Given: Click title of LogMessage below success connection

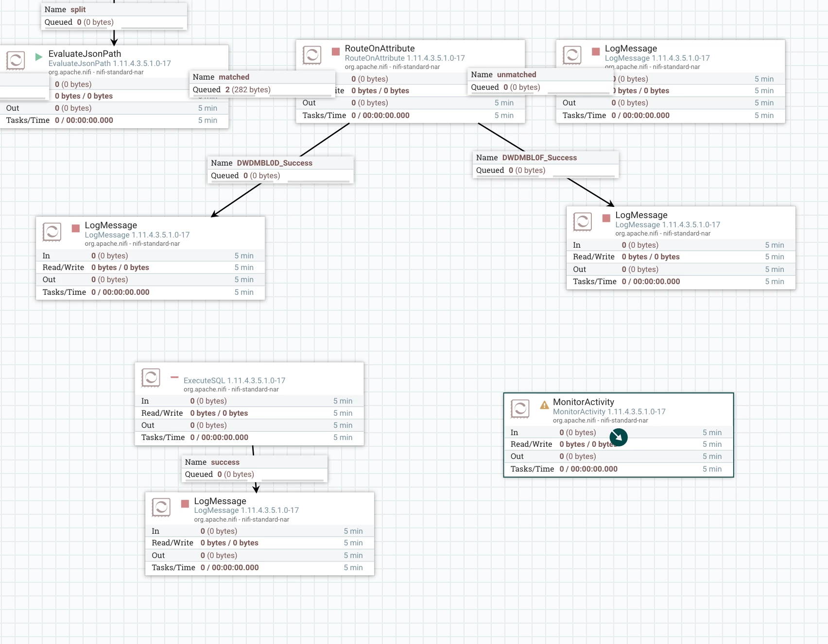Looking at the screenshot, I should (x=220, y=501).
